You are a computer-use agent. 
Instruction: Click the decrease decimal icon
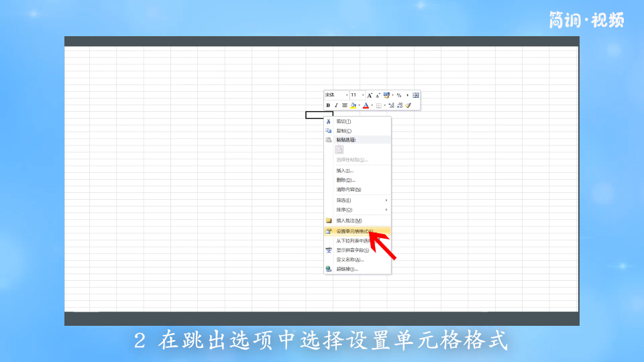[399, 105]
